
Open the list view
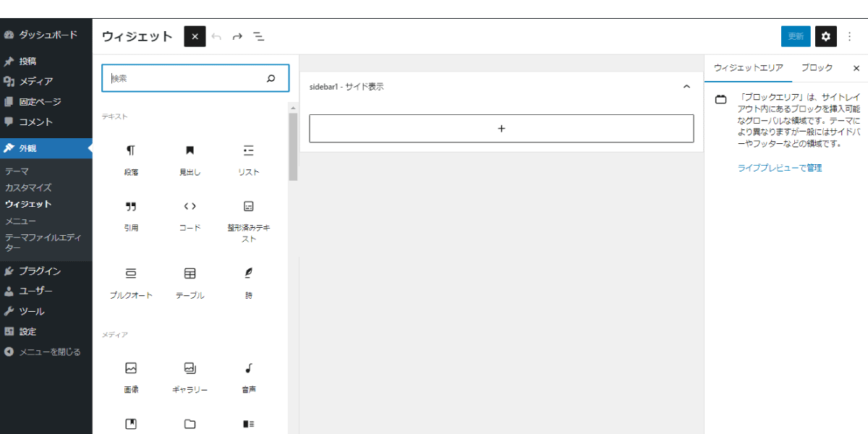pos(258,36)
